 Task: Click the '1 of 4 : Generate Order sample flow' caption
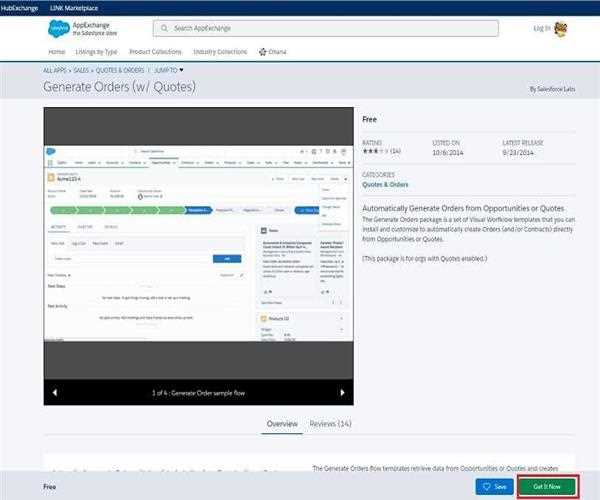point(198,393)
